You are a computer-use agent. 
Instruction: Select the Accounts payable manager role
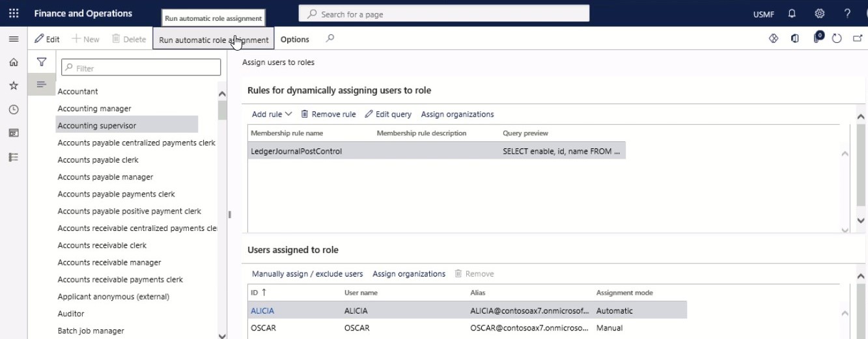click(105, 177)
